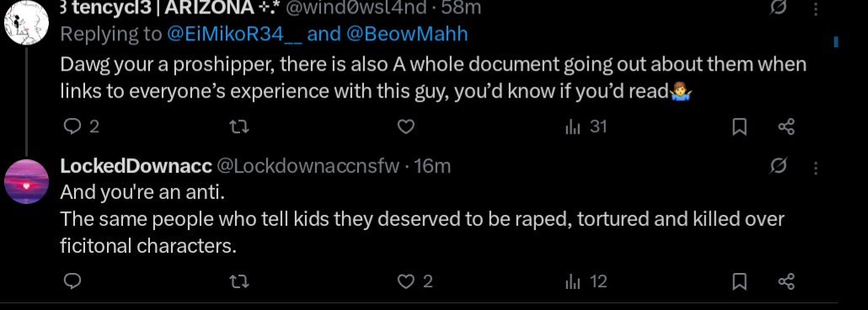
Task: Retweet the wind0wsl4nd proshipper tweet
Action: click(238, 127)
